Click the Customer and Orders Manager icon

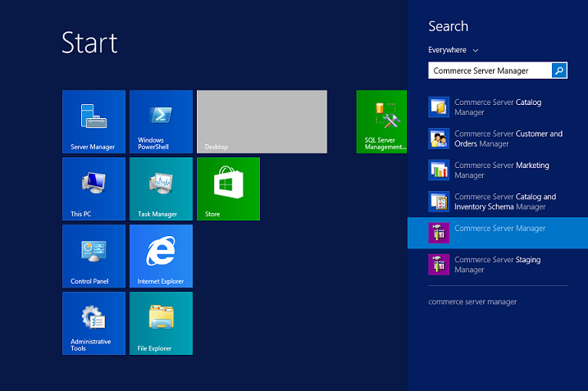click(x=439, y=139)
